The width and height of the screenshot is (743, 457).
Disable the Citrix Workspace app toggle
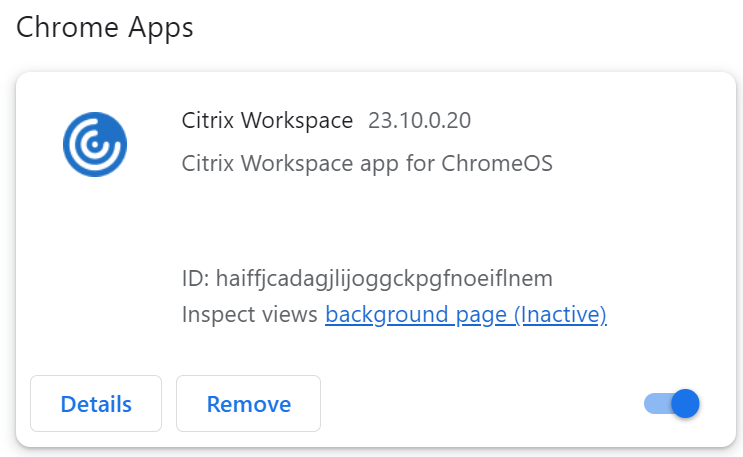672,403
